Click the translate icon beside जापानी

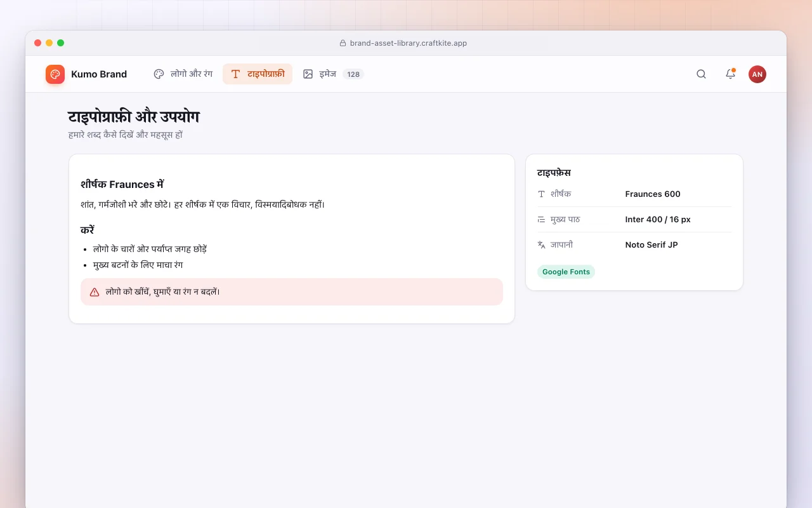541,245
